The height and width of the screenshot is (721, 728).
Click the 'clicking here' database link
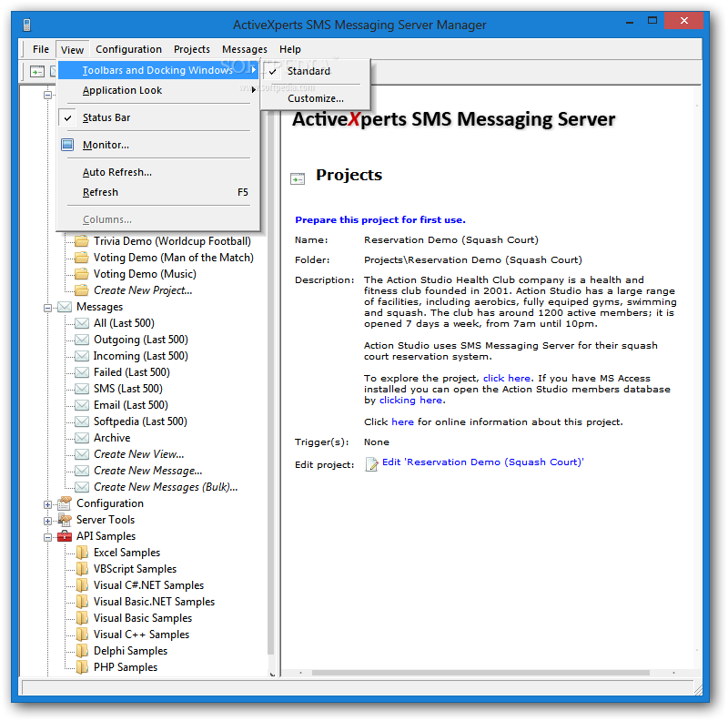pyautogui.click(x=410, y=400)
